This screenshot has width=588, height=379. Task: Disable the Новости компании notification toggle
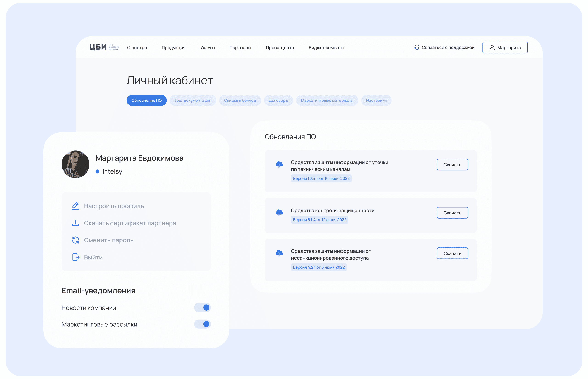(202, 307)
